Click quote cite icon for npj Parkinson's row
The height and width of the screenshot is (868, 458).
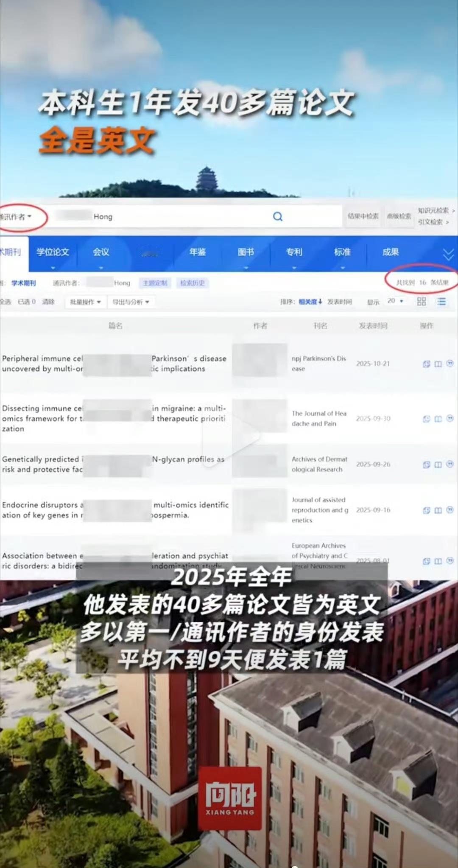click(x=450, y=364)
